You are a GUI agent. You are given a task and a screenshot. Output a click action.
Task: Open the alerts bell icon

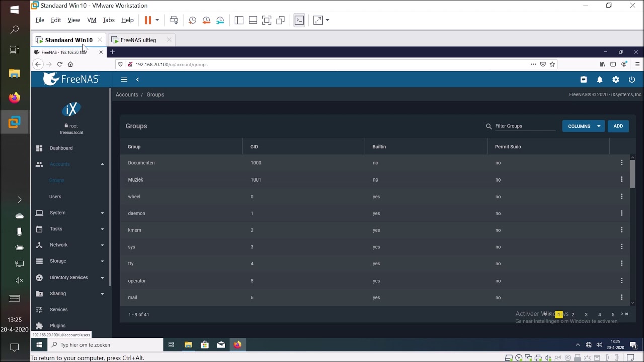coord(600,79)
